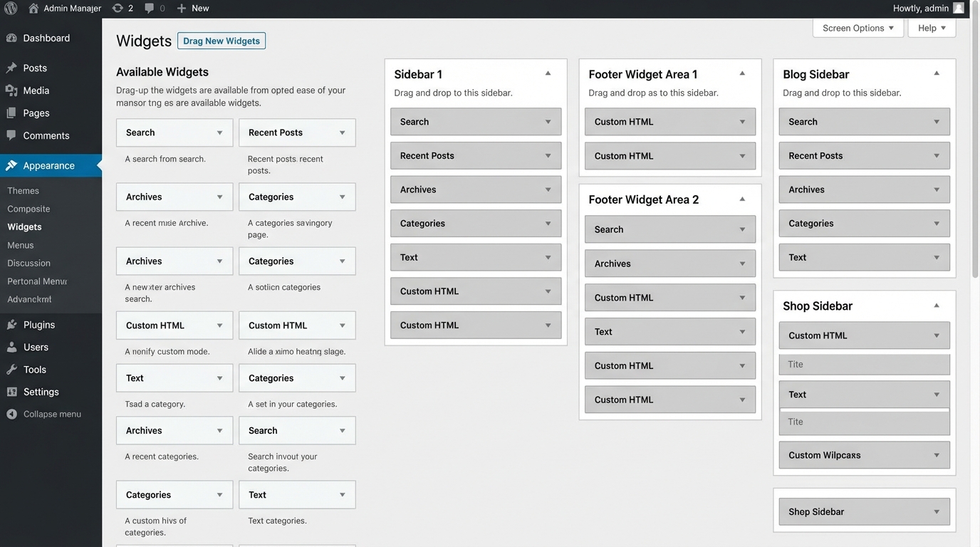
Task: Open the Comments bubble icon
Action: click(12, 135)
